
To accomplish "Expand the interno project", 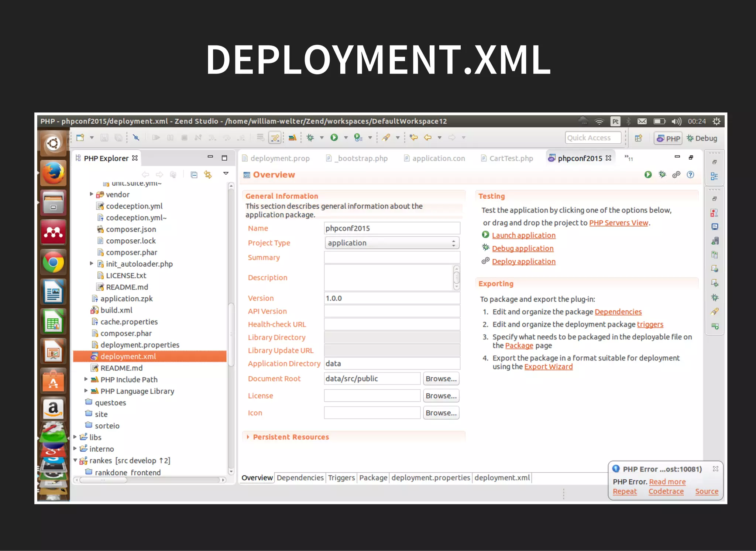I will pyautogui.click(x=75, y=449).
